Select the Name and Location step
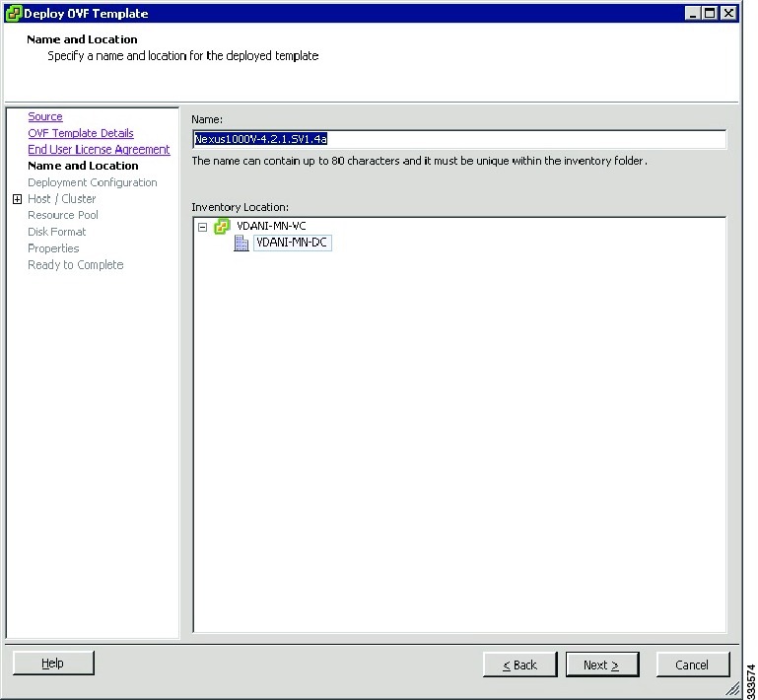Image resolution: width=758 pixels, height=700 pixels. 83,166
